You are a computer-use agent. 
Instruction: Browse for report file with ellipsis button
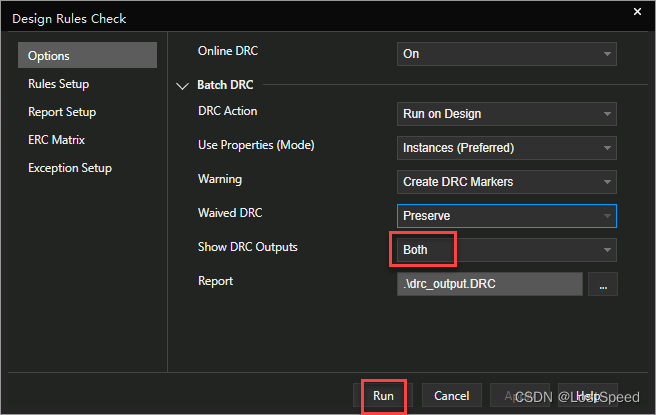pyautogui.click(x=603, y=284)
